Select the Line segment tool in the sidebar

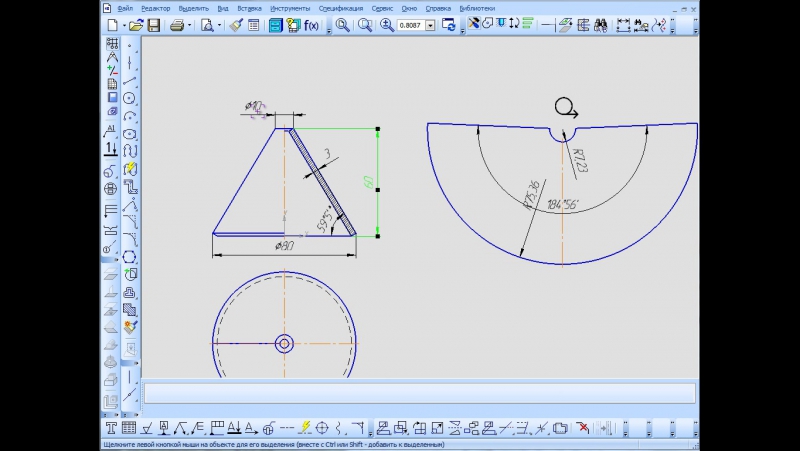[130, 80]
